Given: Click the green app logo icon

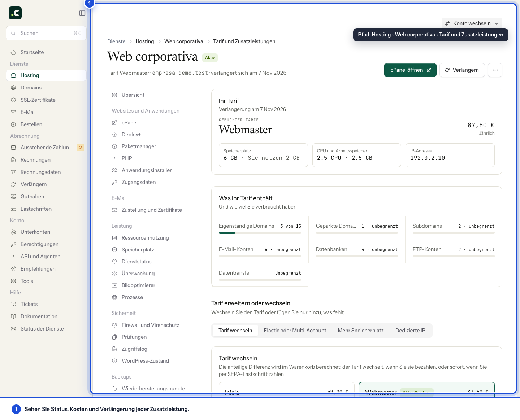Looking at the screenshot, I should click(x=15, y=13).
